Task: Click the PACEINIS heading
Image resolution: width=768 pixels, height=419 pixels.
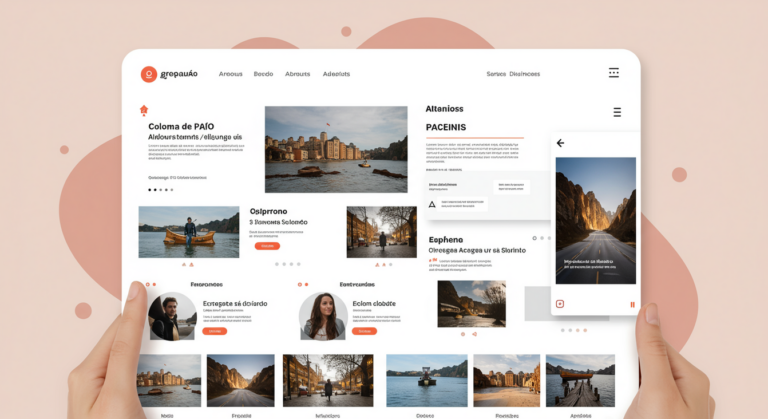Action: point(446,127)
